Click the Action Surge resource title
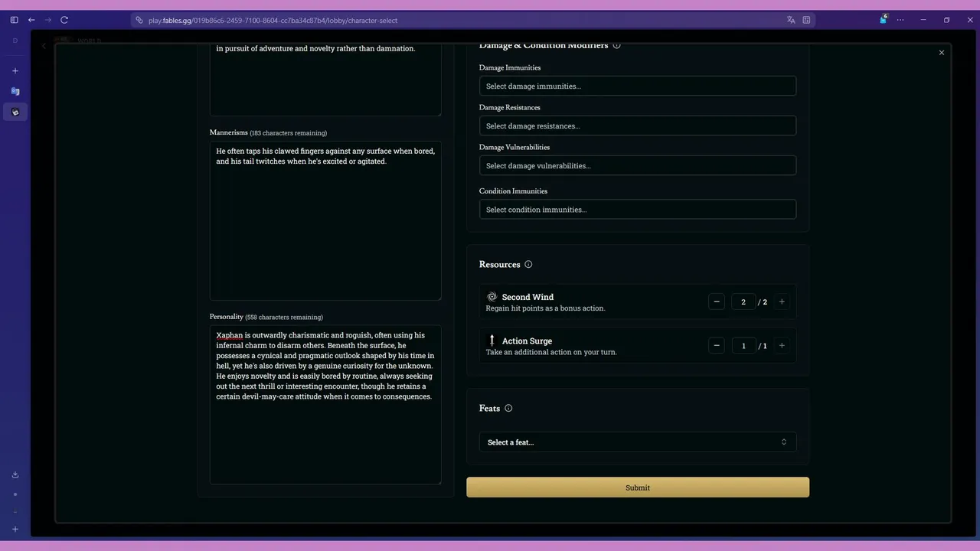This screenshot has height=551, width=980. coord(527,341)
